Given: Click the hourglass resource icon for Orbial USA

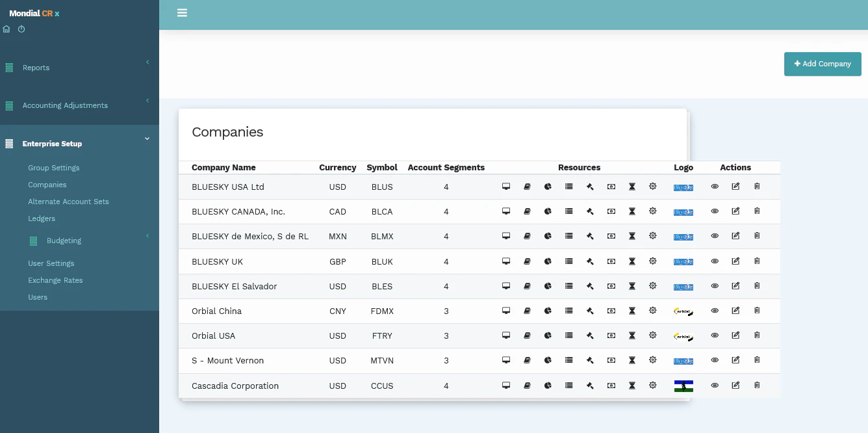Looking at the screenshot, I should click(632, 335).
